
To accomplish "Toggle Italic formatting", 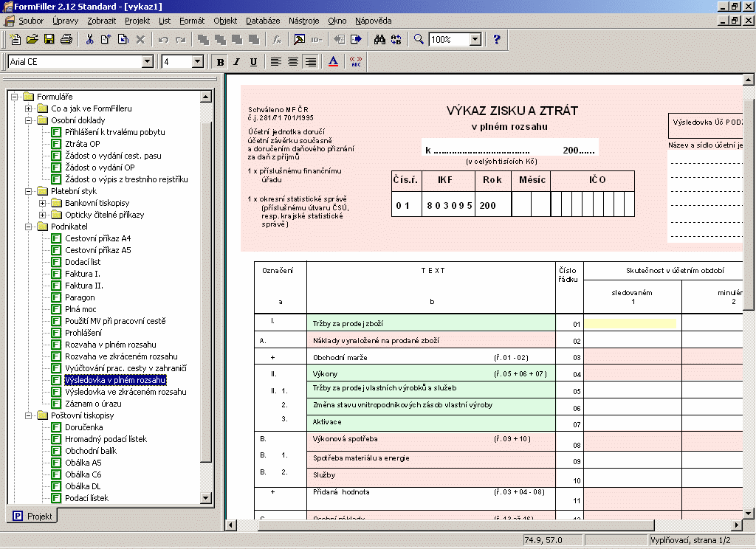I will pyautogui.click(x=237, y=62).
